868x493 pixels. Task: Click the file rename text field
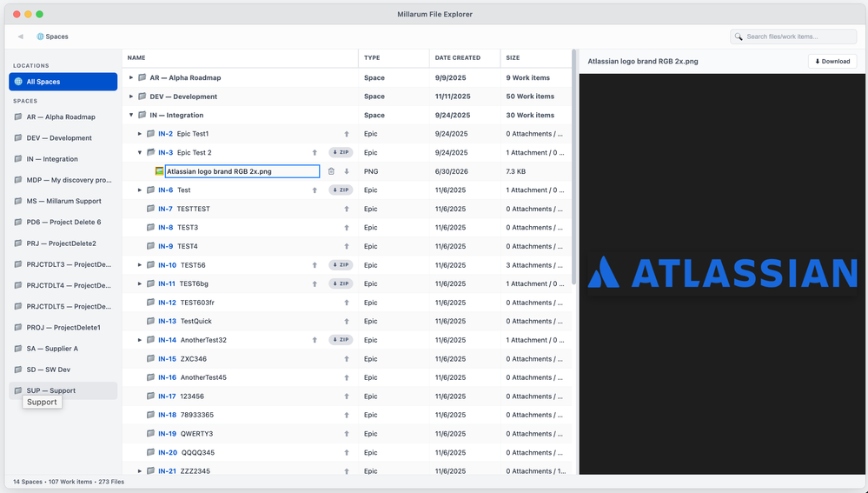click(242, 171)
